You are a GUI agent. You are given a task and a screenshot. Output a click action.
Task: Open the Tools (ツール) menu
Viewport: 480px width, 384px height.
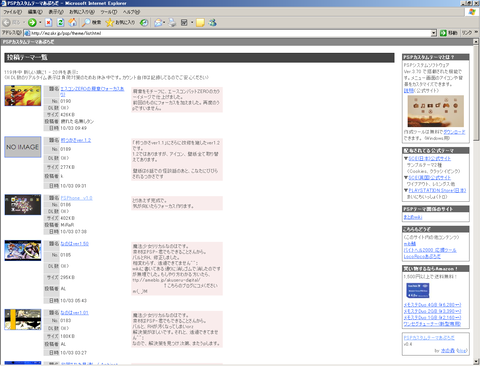point(109,12)
